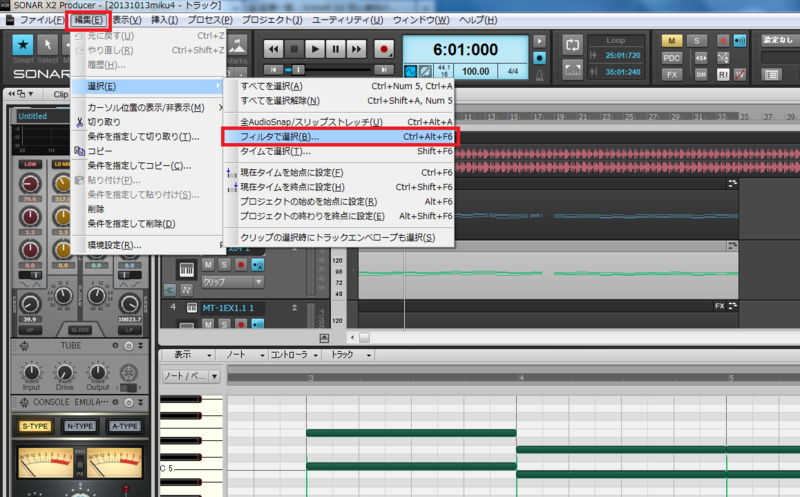Click 環境設定(R)... in edit menu
The height and width of the screenshot is (497, 800).
pyautogui.click(x=148, y=245)
